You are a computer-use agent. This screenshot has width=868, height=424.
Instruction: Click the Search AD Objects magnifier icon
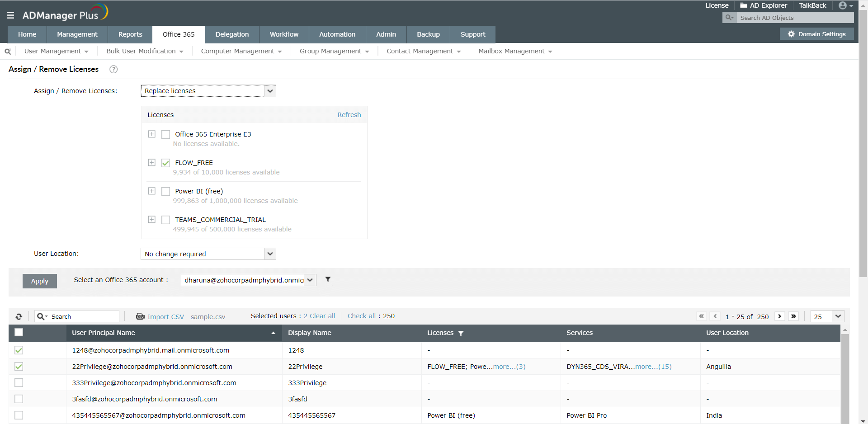(x=729, y=18)
